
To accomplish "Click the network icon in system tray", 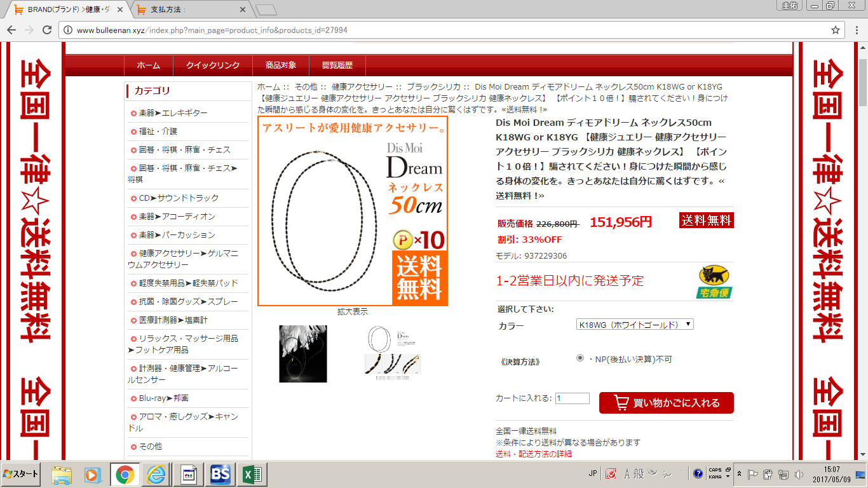I will [783, 474].
